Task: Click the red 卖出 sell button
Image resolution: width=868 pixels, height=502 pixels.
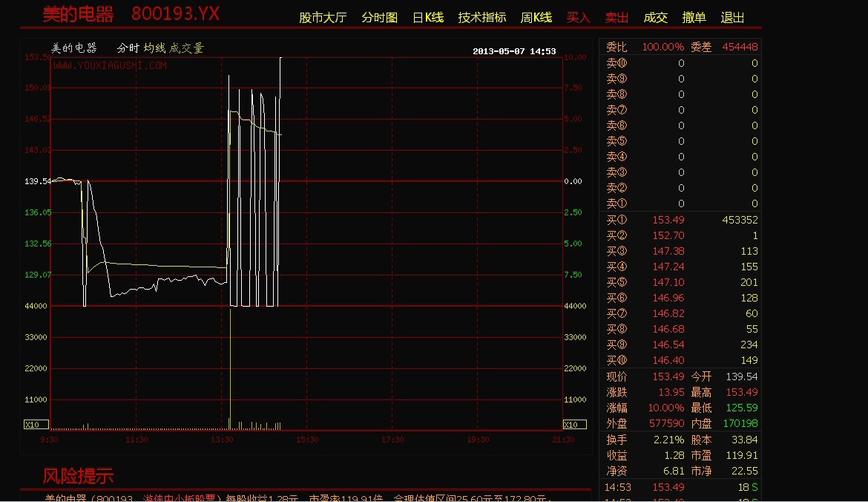Action: (x=616, y=18)
